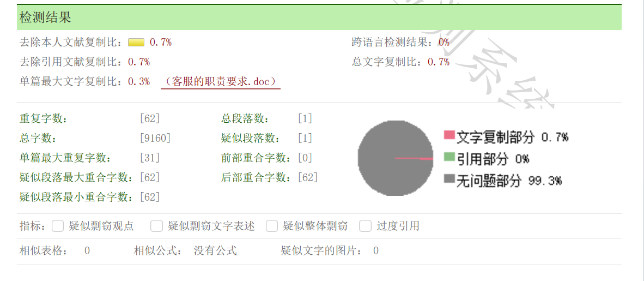The width and height of the screenshot is (644, 281).
Task: Click the 检测结果 section header
Action: point(319,17)
